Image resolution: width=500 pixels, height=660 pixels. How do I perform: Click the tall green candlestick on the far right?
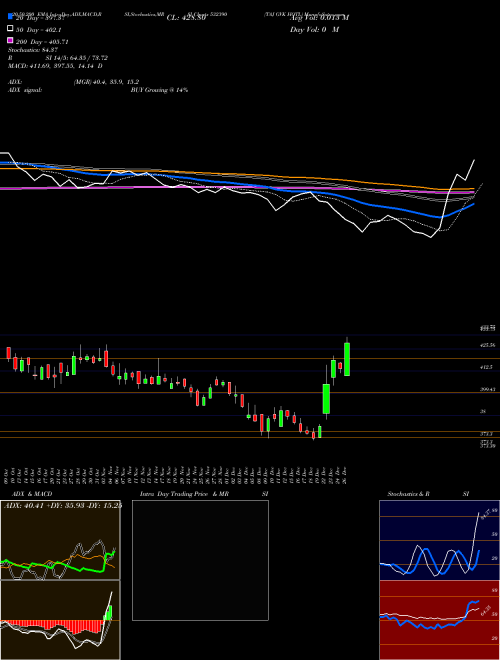click(347, 359)
